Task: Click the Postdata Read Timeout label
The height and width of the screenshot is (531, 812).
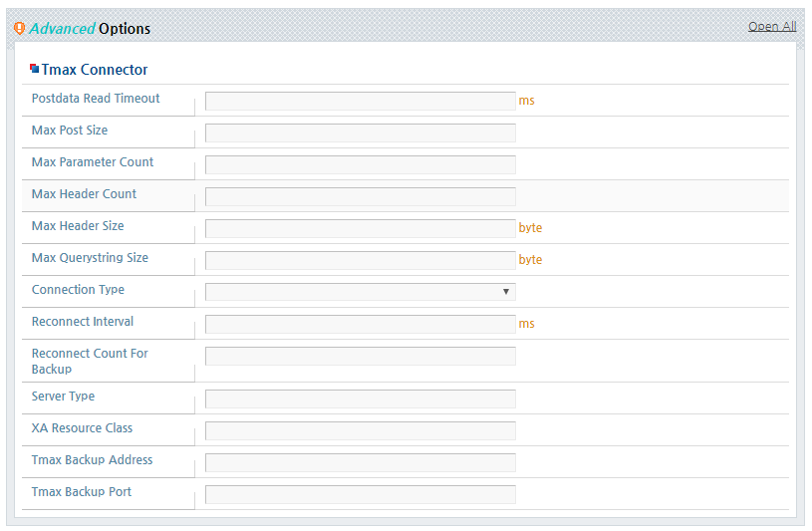Action: 96,99
